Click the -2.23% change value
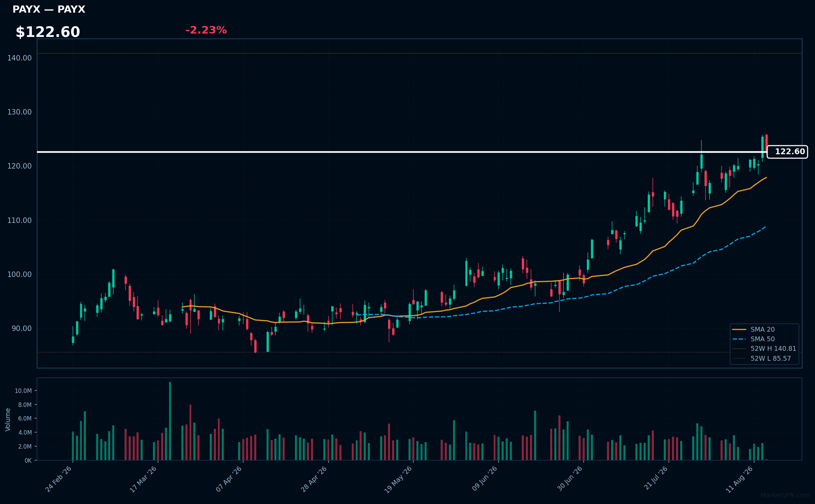 tap(206, 30)
